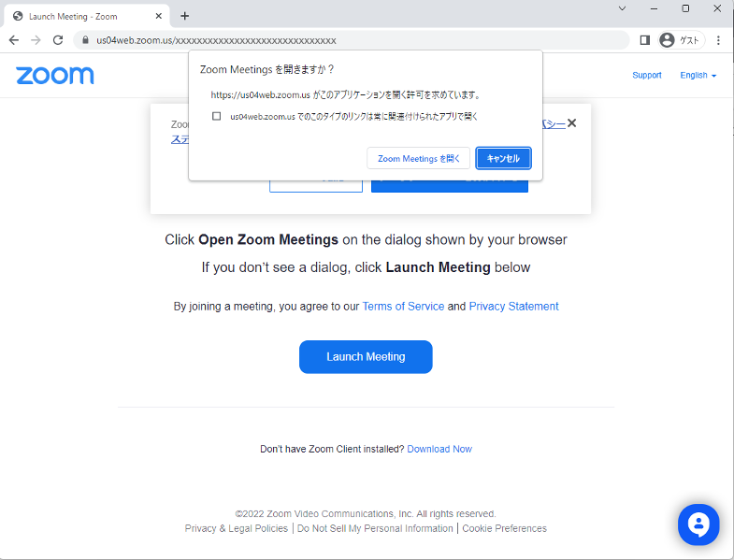Open Terms of Service link

click(x=403, y=307)
